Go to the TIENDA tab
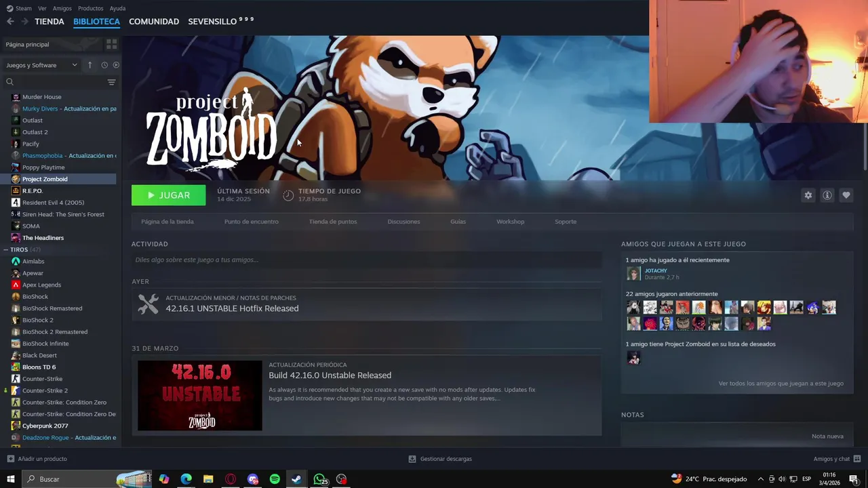The width and height of the screenshot is (868, 488). pyautogui.click(x=50, y=22)
